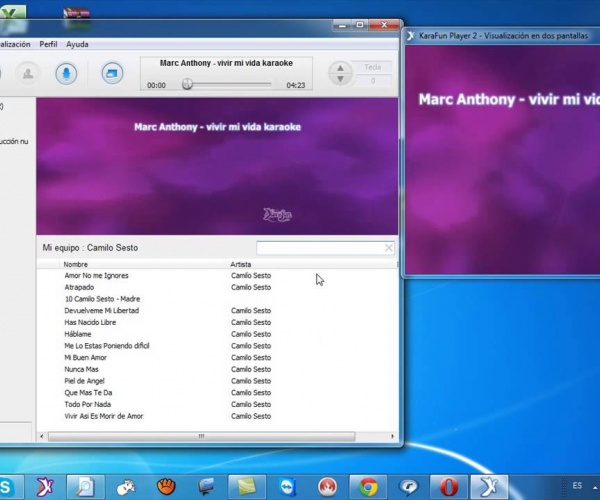Sort the song list by Artista column
This screenshot has height=500, width=600.
(x=240, y=264)
